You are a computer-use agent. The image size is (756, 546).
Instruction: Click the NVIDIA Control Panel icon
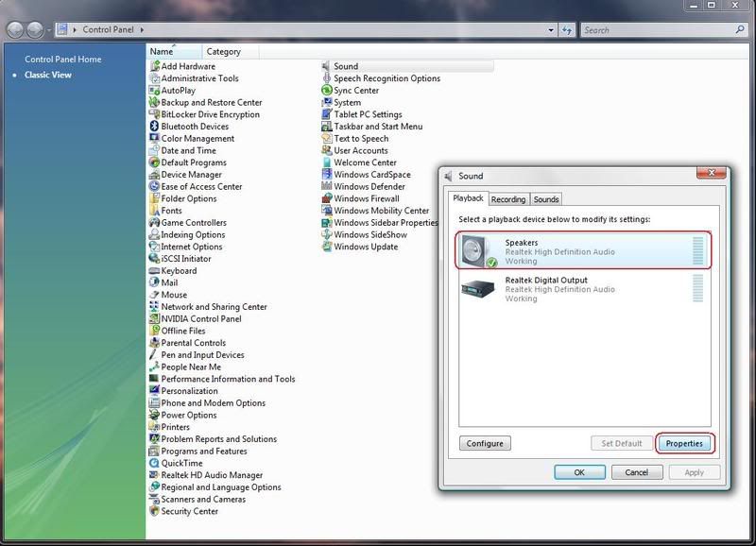(x=154, y=318)
